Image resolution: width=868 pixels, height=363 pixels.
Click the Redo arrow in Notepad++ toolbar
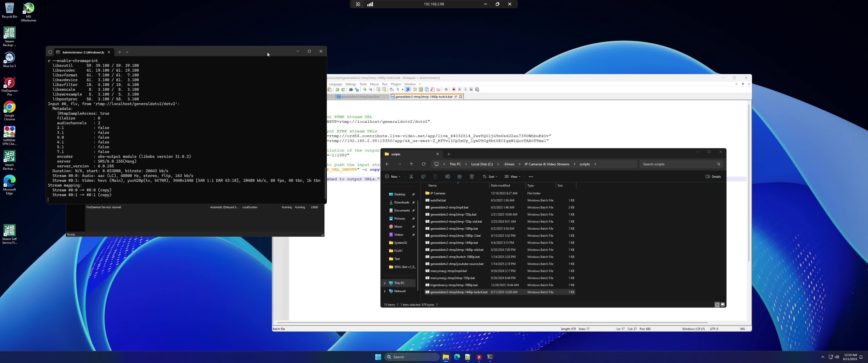(343, 89)
